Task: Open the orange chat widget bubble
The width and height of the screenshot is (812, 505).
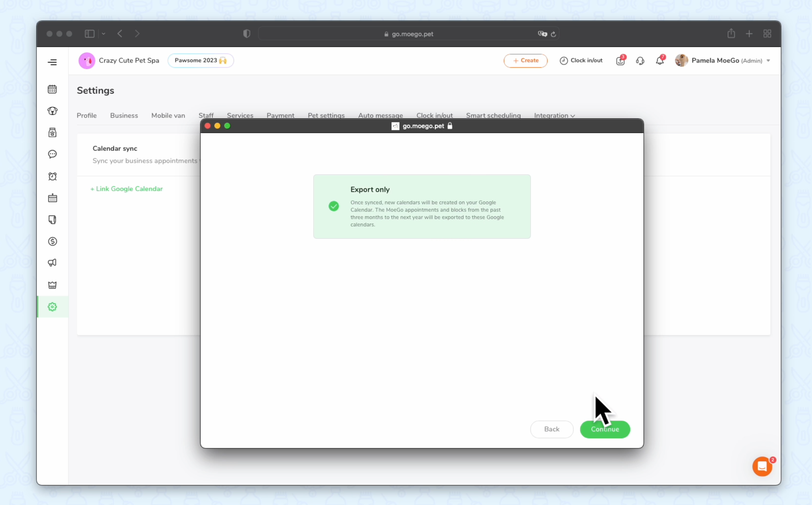Action: click(762, 466)
